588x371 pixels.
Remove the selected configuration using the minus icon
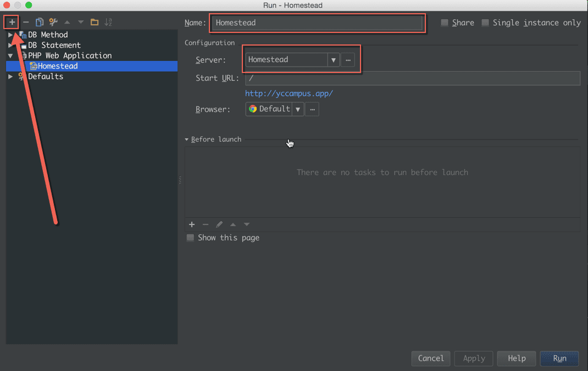(x=25, y=22)
